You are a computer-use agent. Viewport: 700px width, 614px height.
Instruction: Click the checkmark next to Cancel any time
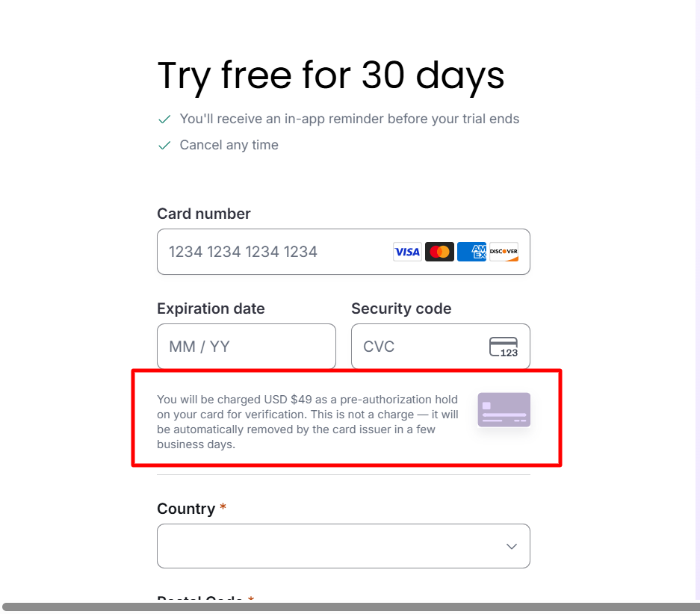[164, 145]
